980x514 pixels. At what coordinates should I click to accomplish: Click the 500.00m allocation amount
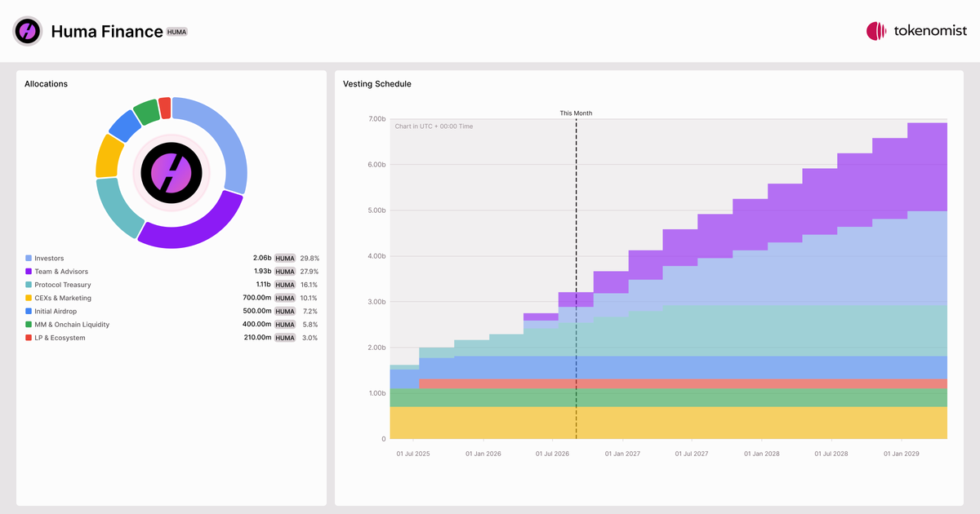257,311
